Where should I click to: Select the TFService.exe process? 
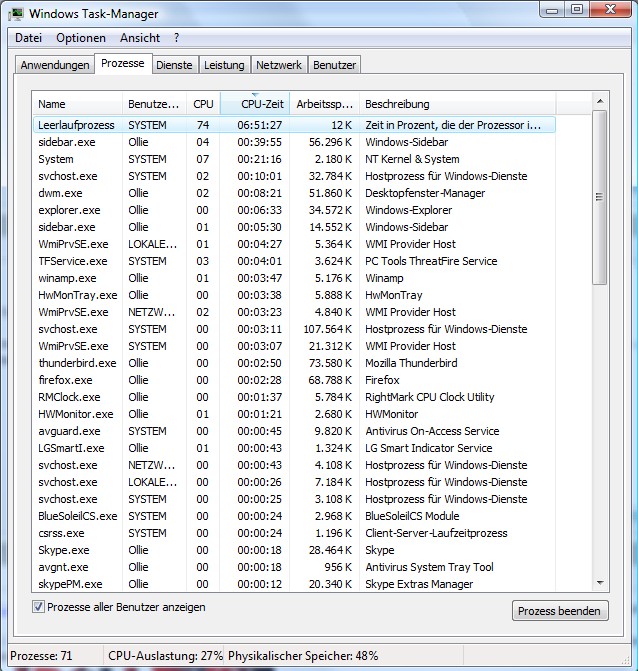(x=294, y=261)
